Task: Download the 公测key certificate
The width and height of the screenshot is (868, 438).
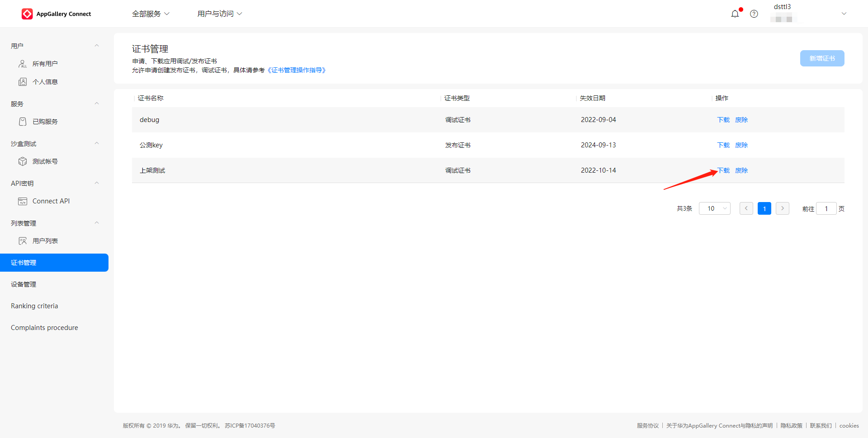Action: tap(723, 145)
